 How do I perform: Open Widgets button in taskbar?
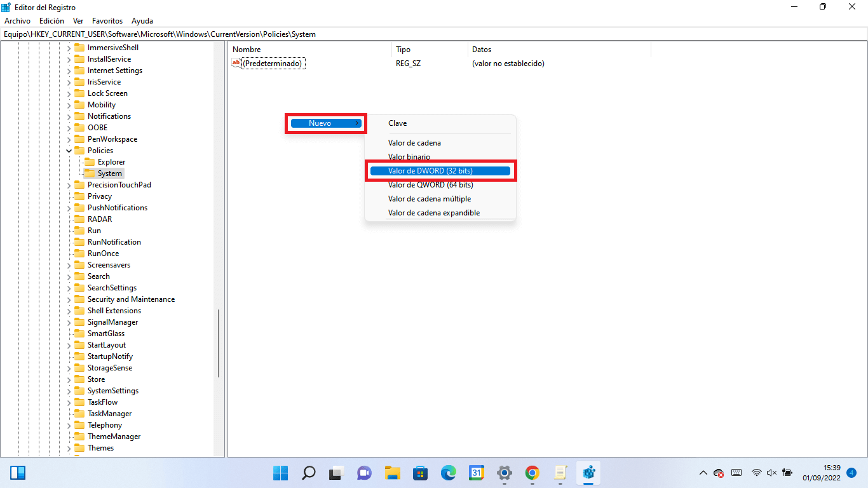pos(18,473)
